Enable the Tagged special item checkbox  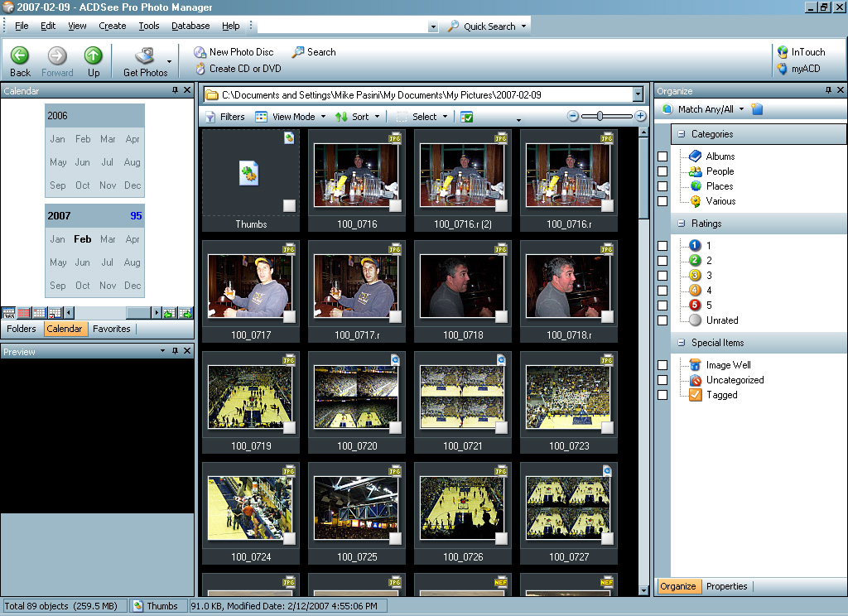click(x=662, y=395)
